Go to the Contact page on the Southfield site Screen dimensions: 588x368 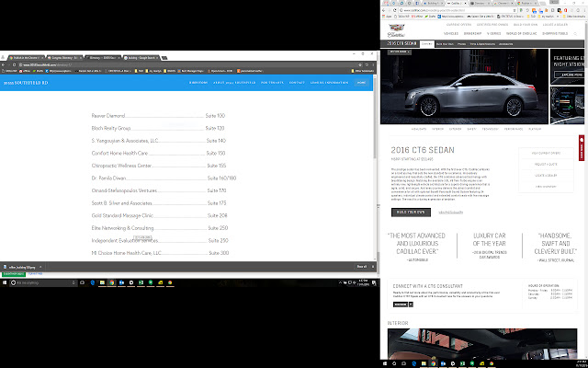coord(297,83)
